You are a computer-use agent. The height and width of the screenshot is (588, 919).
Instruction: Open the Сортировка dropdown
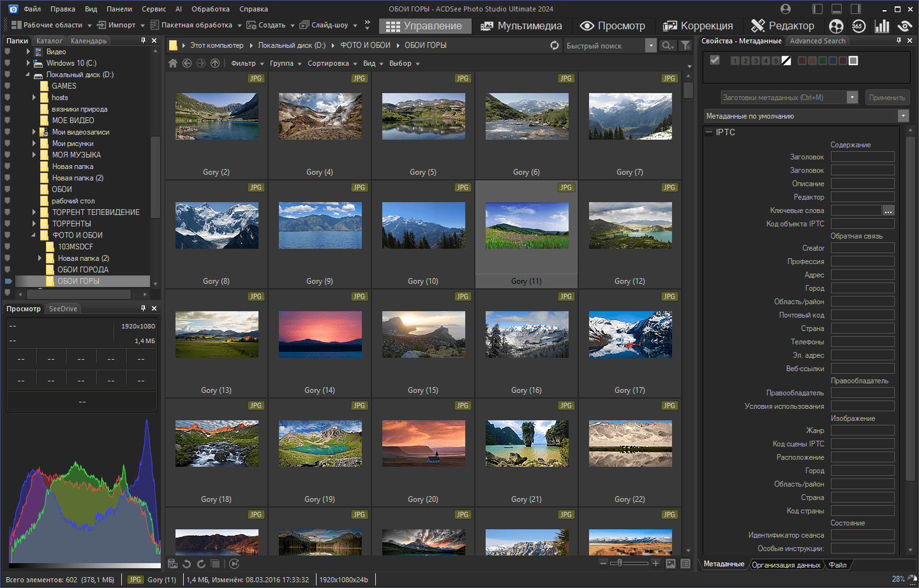pyautogui.click(x=332, y=63)
